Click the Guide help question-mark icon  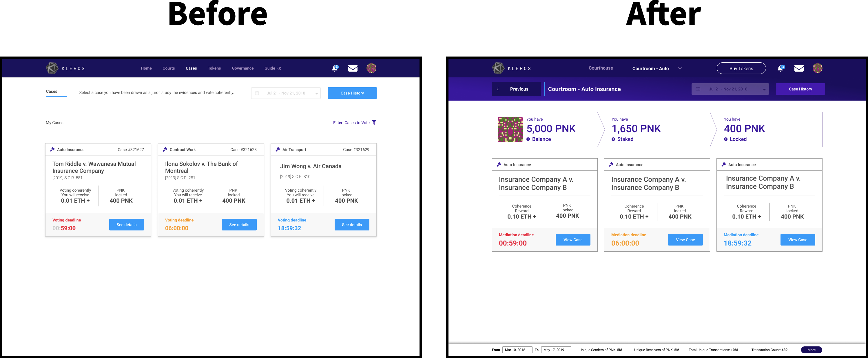(279, 68)
